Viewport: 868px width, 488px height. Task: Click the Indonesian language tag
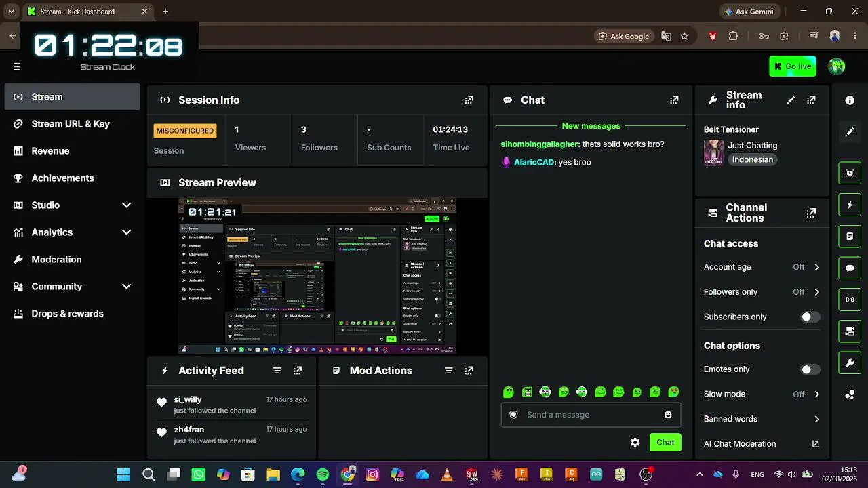753,160
